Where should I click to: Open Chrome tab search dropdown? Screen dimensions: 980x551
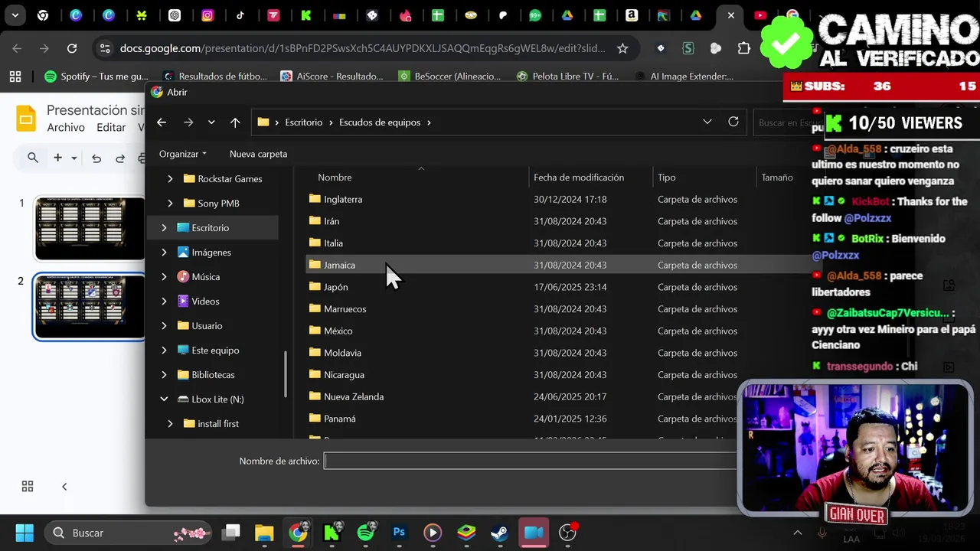15,15
